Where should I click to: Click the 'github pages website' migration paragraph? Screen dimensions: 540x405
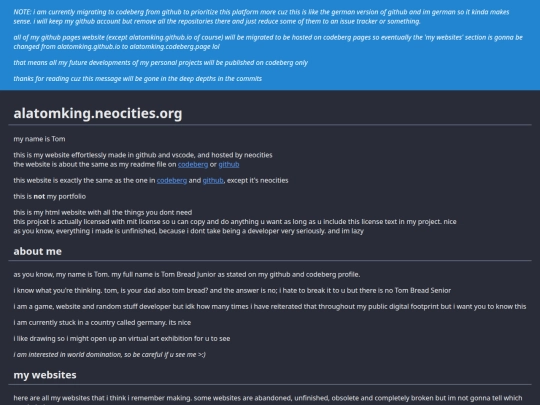pos(268,42)
